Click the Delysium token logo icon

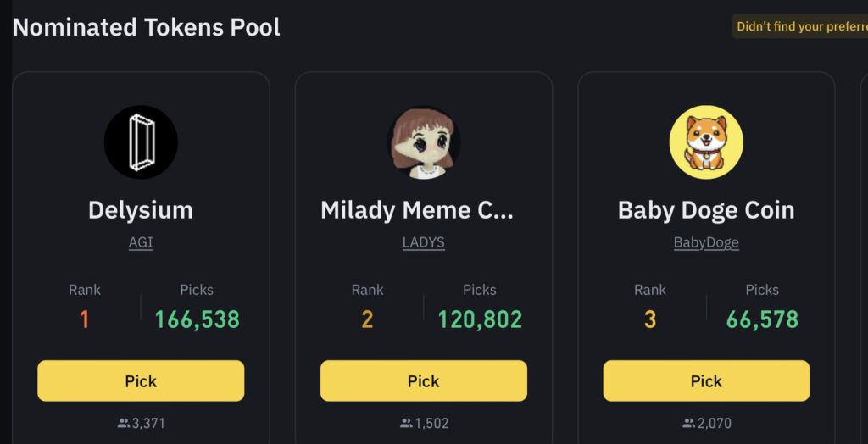click(x=142, y=142)
